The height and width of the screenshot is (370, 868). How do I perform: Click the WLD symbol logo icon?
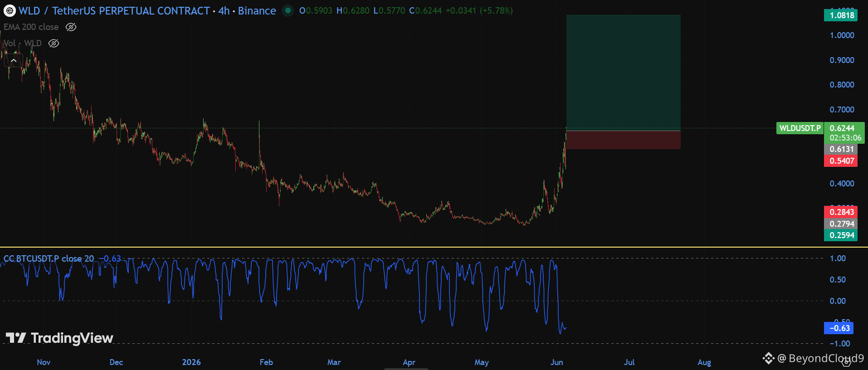(x=10, y=10)
